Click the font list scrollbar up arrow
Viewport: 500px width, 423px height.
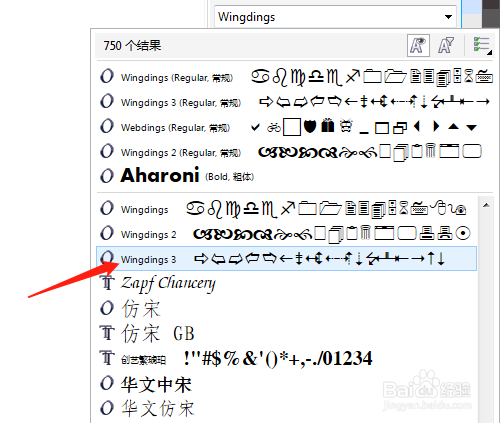pos(486,205)
